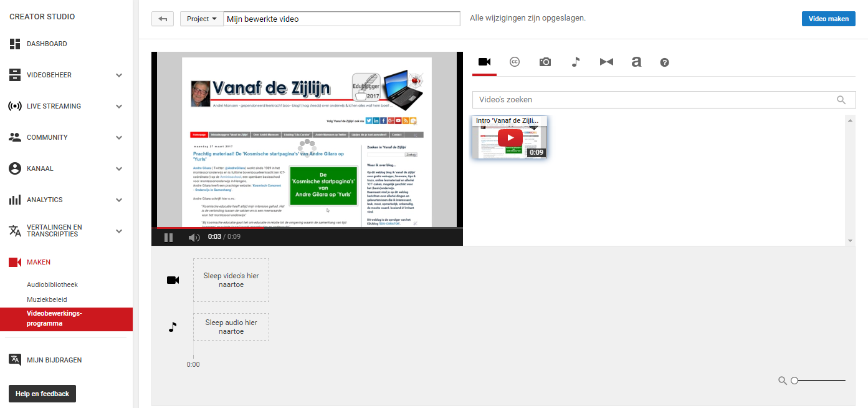Open Help en feedback
Screen dimensions: 868x408
click(42, 394)
